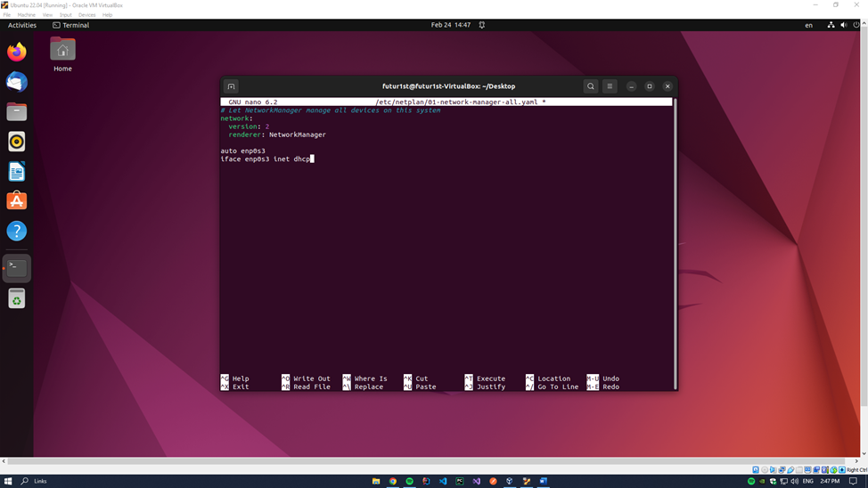Open the Trash icon in the dock
This screenshot has height=488, width=868.
[x=17, y=299]
